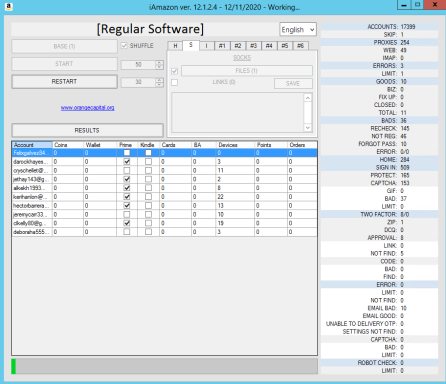Click the [Regular Software] heading text
Screen dimensions: 446x384
[150, 29]
